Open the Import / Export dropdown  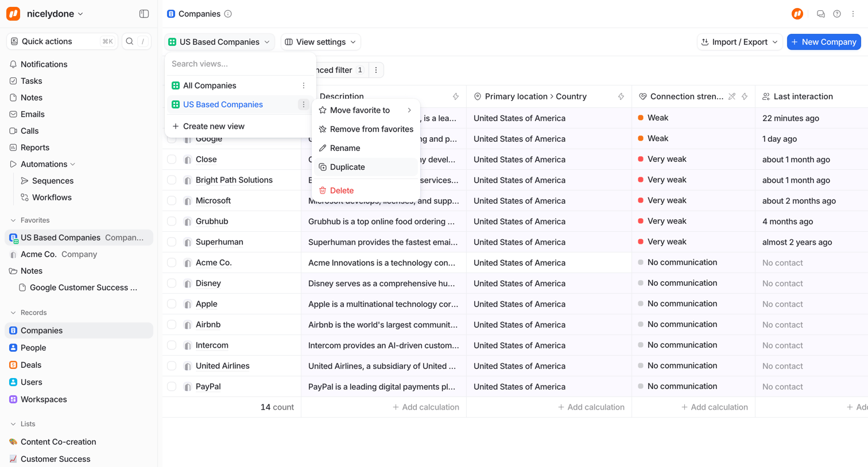[x=739, y=42]
